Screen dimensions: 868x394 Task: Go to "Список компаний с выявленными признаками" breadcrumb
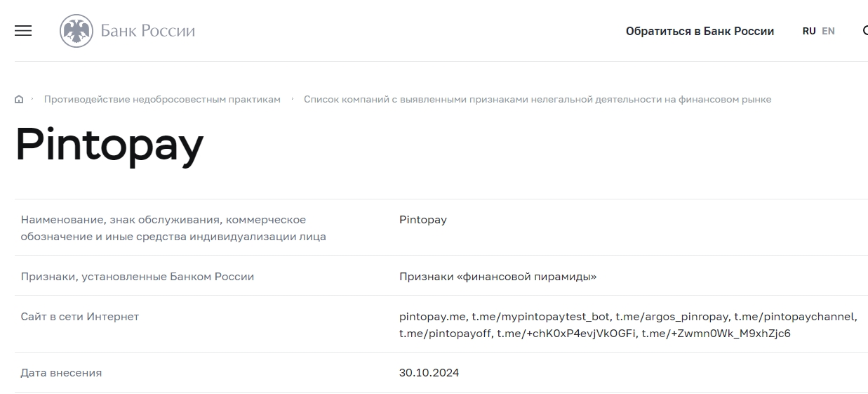coord(537,100)
